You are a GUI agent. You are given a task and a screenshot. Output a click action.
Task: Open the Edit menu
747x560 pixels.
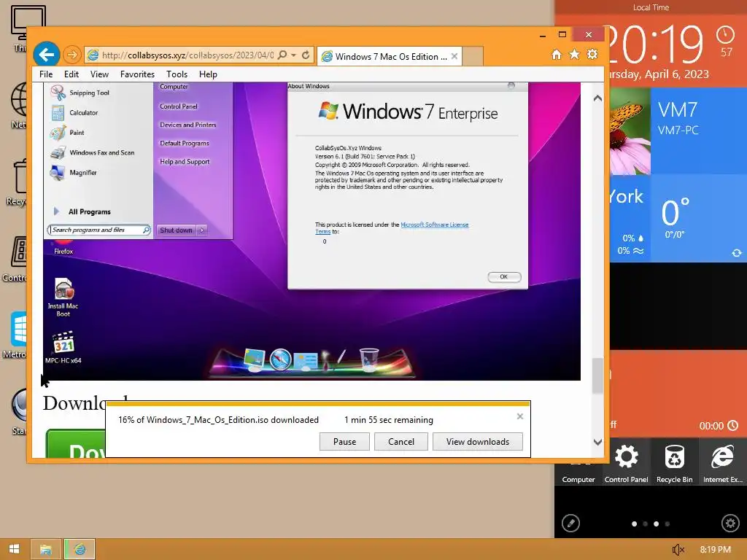point(71,74)
